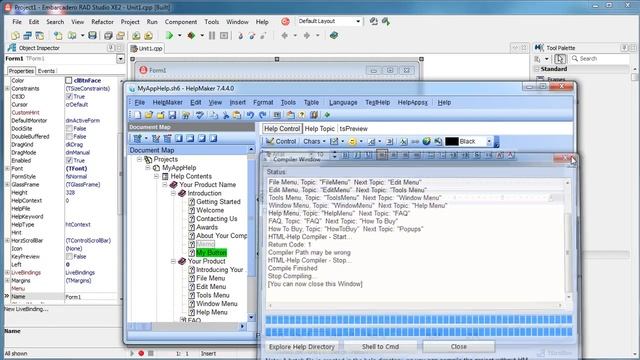The width and height of the screenshot is (640, 360).
Task: Click the first Document Map toolbar icon
Action: pos(138,138)
